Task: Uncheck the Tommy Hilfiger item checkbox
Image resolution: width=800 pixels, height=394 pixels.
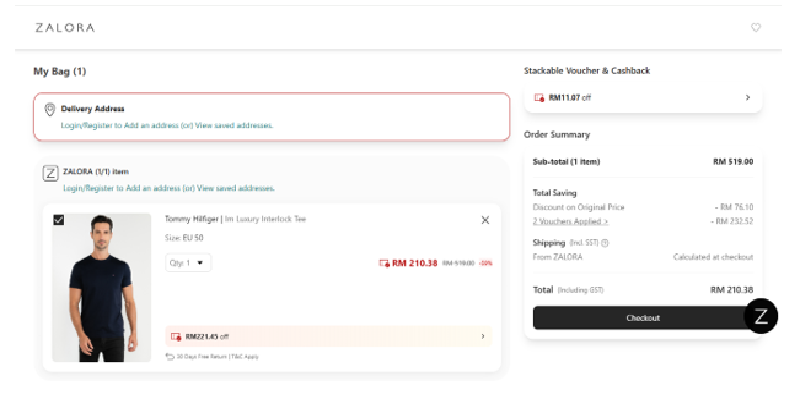Action: (x=59, y=220)
